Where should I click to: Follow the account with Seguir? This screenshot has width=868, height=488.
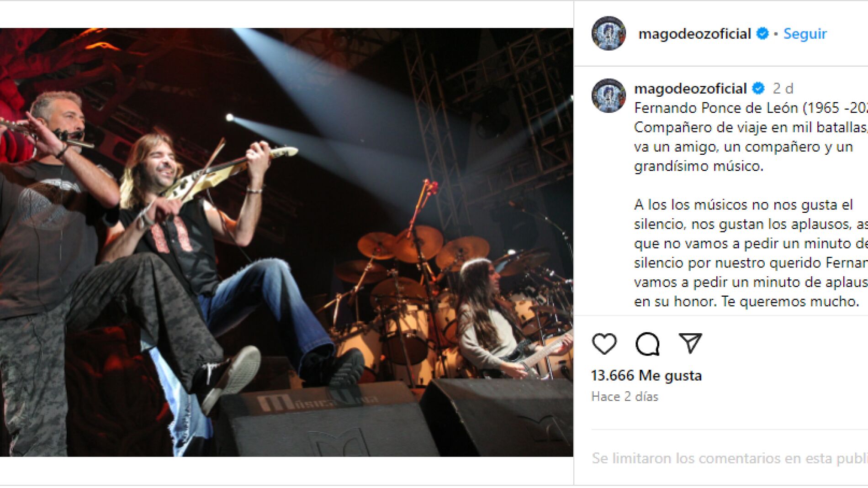coord(805,34)
